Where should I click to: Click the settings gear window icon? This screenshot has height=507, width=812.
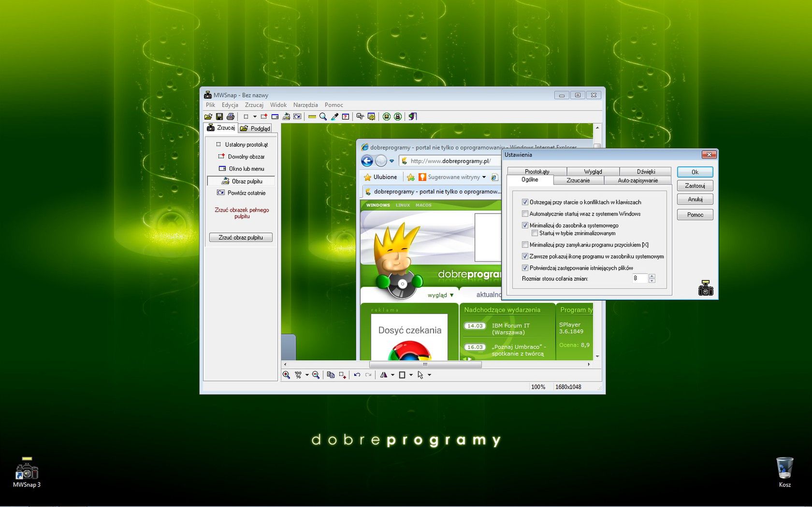(x=371, y=117)
